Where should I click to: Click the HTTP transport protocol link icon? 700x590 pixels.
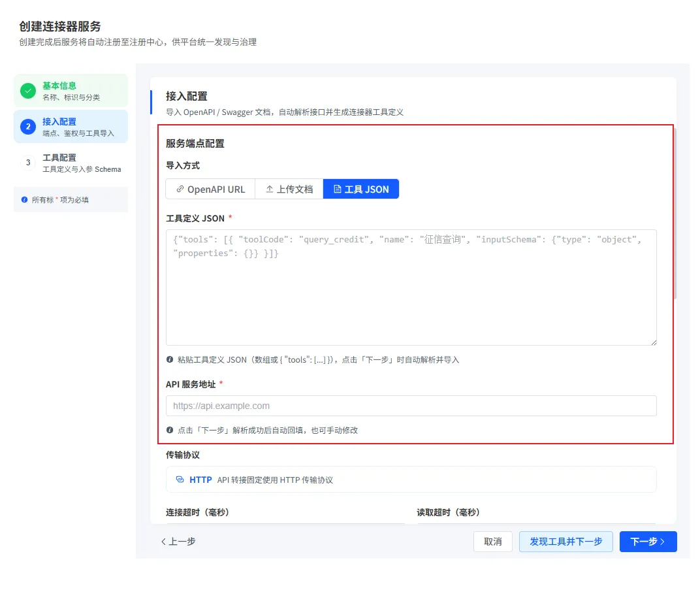(180, 479)
